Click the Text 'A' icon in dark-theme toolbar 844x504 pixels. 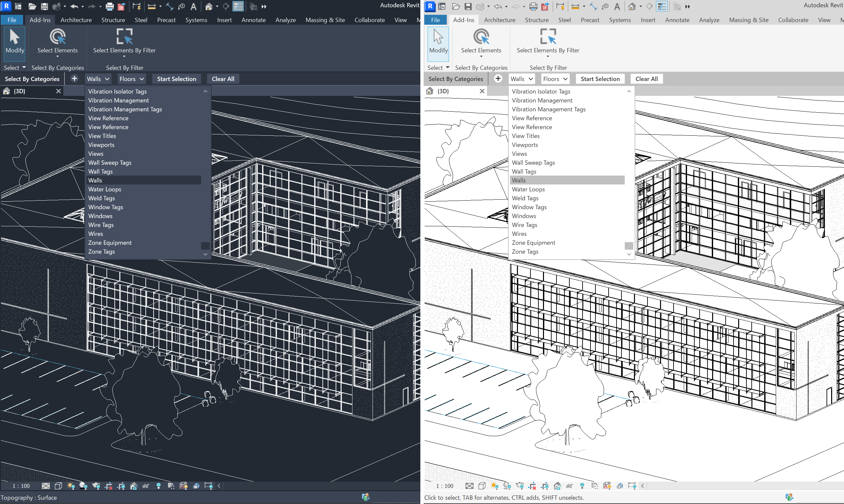pos(194,6)
